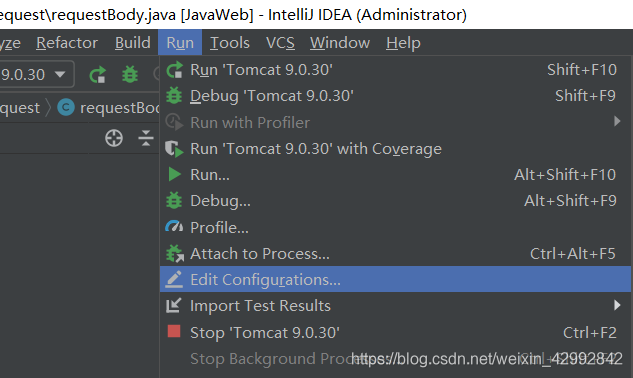Click the pencil icon beside Edit Configurations
This screenshot has width=633, height=378.
pyautogui.click(x=174, y=279)
